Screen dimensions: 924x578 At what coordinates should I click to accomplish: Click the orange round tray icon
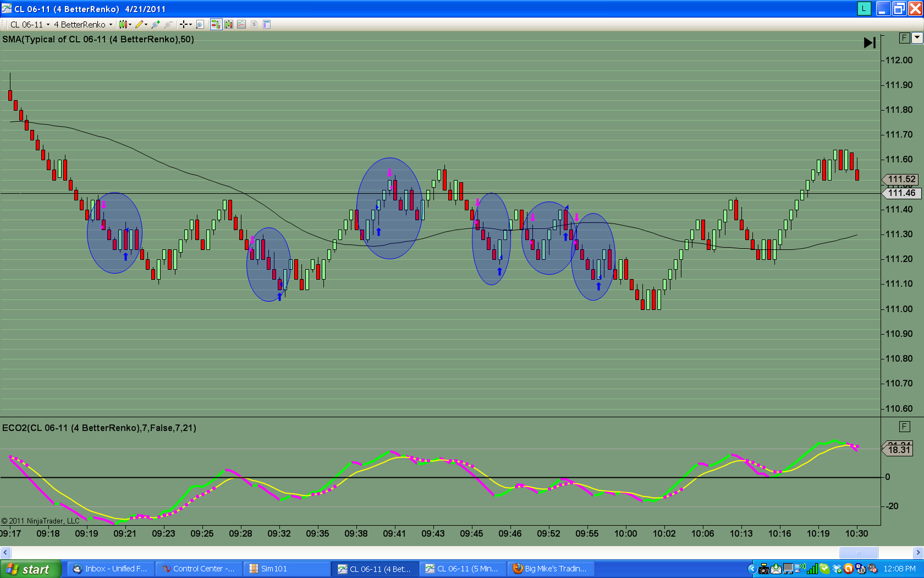(849, 569)
